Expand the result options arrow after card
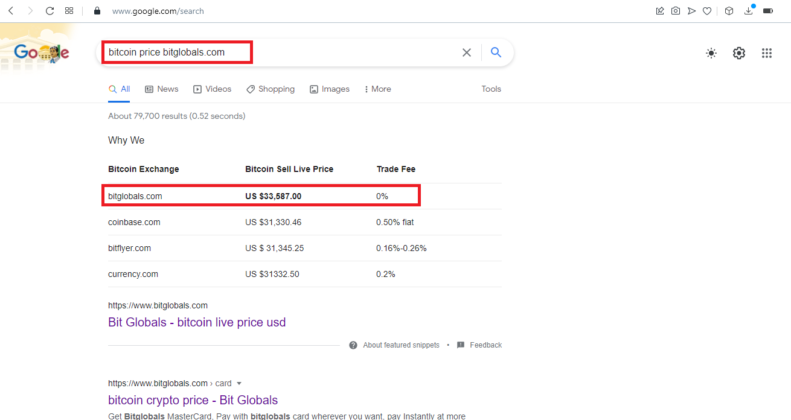The width and height of the screenshot is (791, 420). pos(239,384)
